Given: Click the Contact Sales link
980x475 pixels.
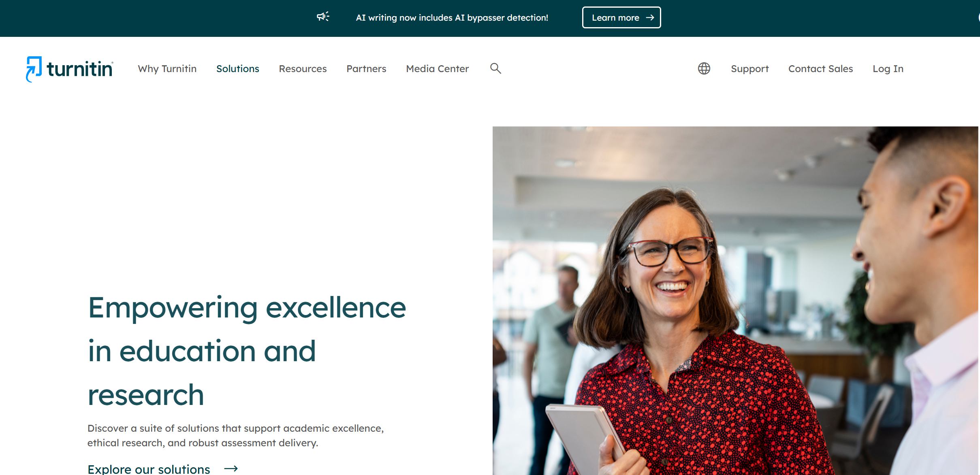Looking at the screenshot, I should pyautogui.click(x=820, y=69).
